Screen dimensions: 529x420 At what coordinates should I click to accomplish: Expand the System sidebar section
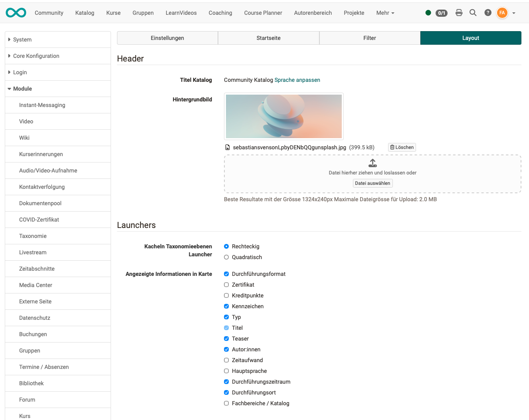22,40
